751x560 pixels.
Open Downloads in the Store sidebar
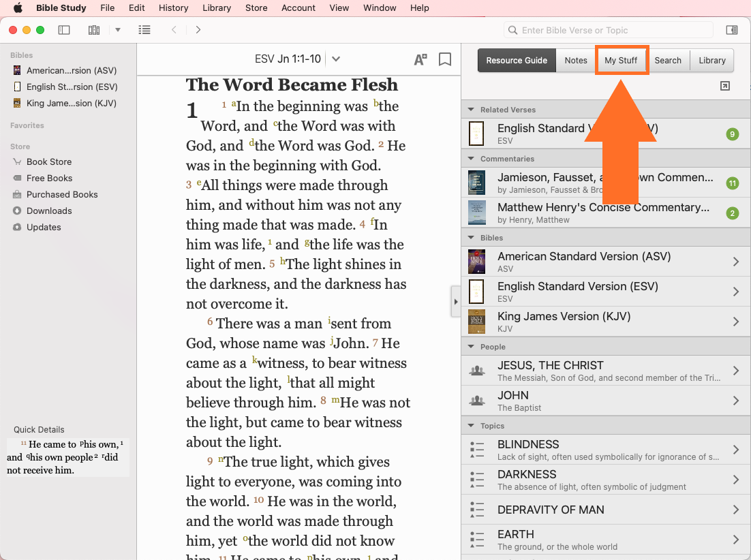pos(49,211)
